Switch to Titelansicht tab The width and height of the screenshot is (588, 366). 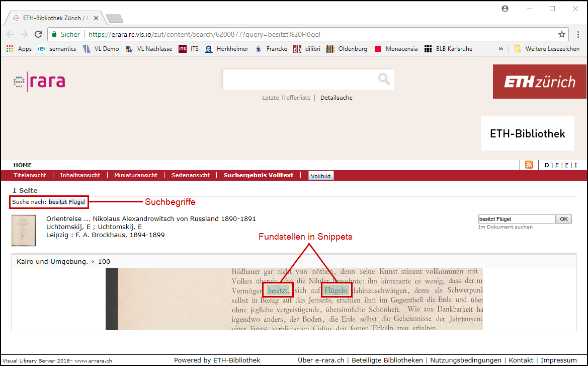(x=30, y=175)
